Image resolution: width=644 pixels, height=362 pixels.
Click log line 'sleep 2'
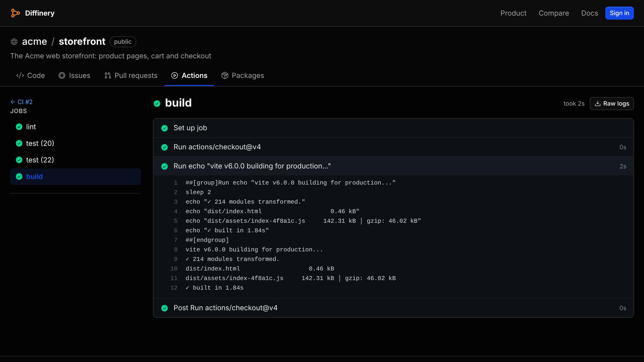click(x=198, y=192)
